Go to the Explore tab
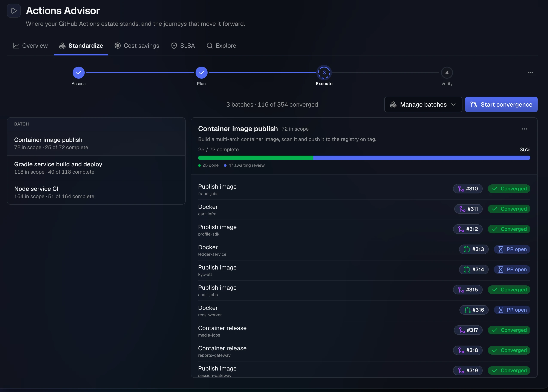Viewport: 548px width, 392px height. click(221, 46)
